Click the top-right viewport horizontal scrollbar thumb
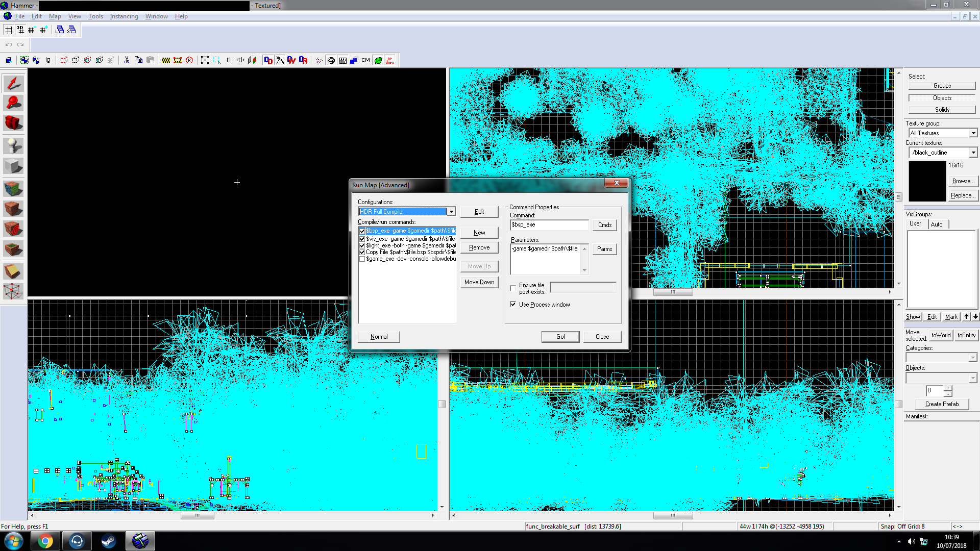The width and height of the screenshot is (980, 551). 673,292
